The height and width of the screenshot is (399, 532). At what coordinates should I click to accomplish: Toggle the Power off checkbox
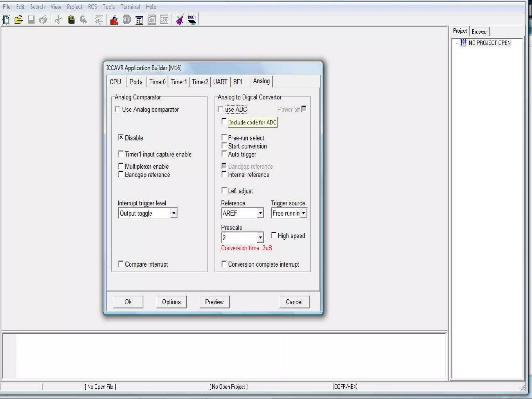pyautogui.click(x=304, y=109)
